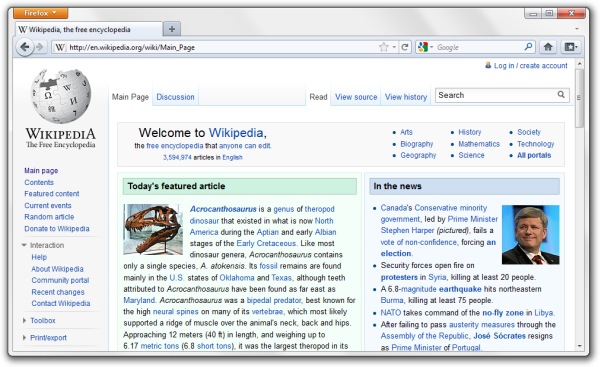Image resolution: width=600 pixels, height=367 pixels.
Task: Click Log in / create account
Action: (530, 65)
